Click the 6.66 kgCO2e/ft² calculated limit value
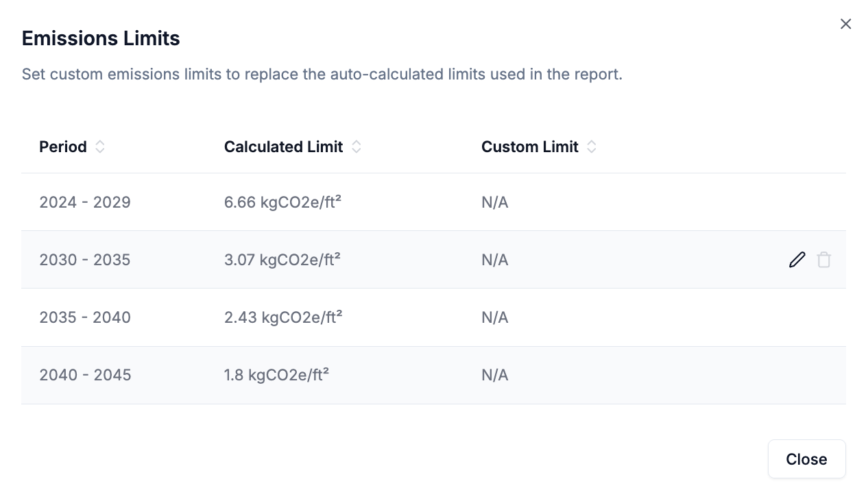The width and height of the screenshot is (868, 488). tap(282, 202)
